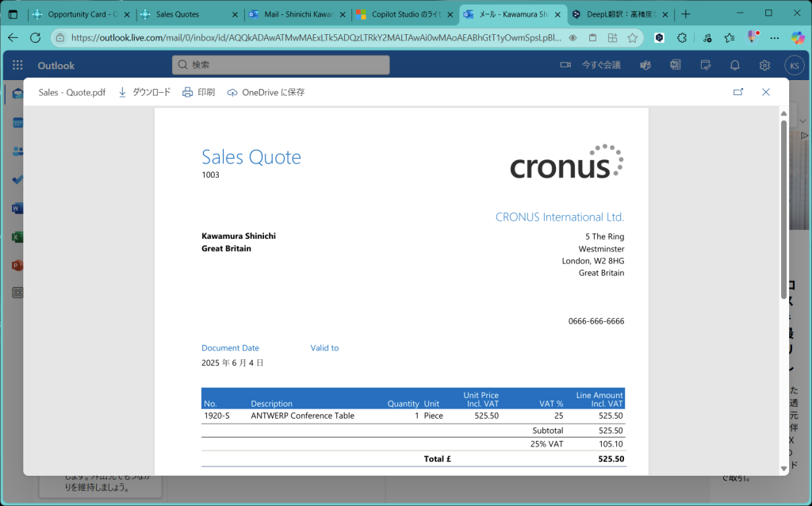The image size is (812, 506).
Task: Open a new browser tab with the plus button
Action: pyautogui.click(x=686, y=14)
